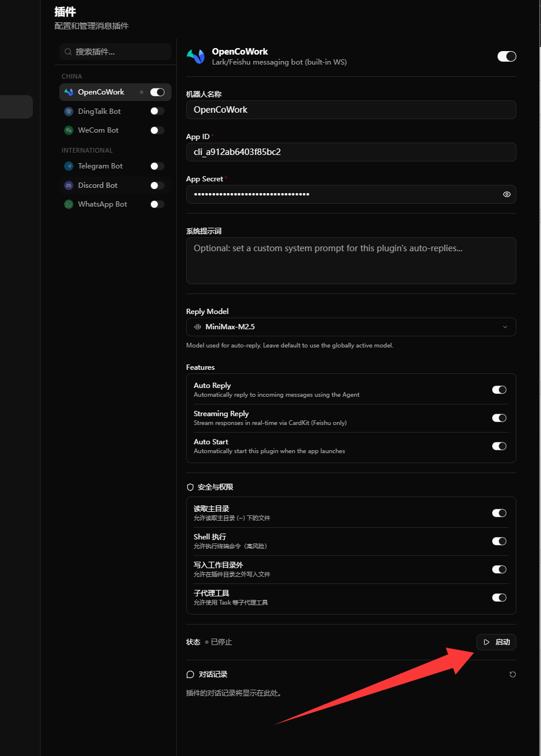Select WeCom Bot in the plugin list
541x756 pixels.
point(115,130)
